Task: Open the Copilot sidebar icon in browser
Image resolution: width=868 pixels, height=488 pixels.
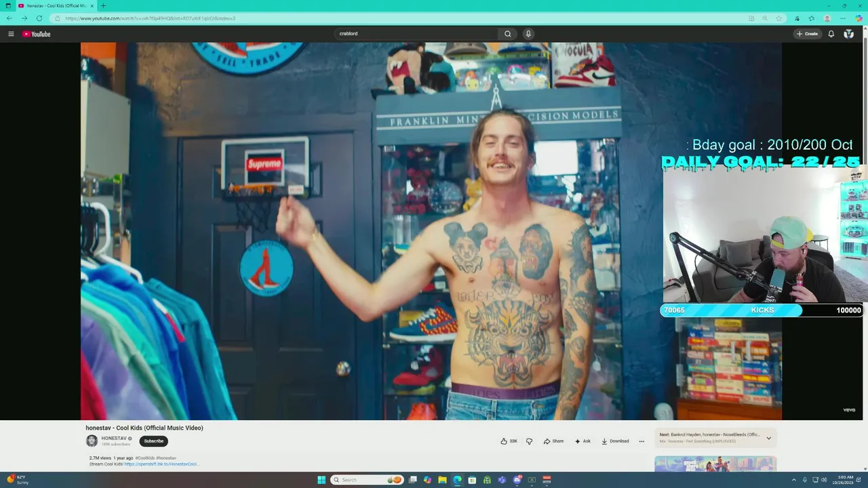Action: [859, 18]
